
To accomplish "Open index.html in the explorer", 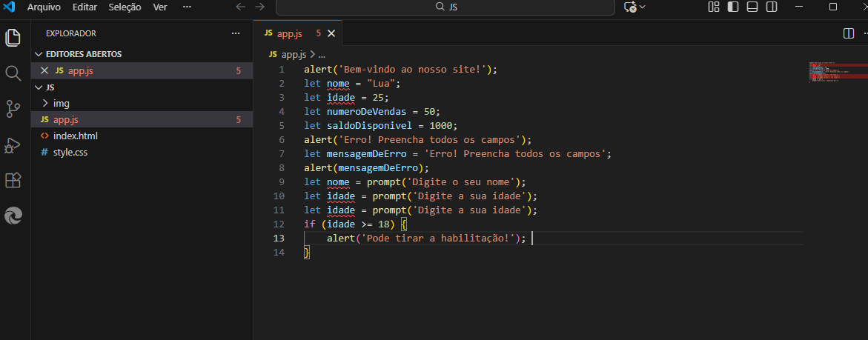I will (75, 136).
